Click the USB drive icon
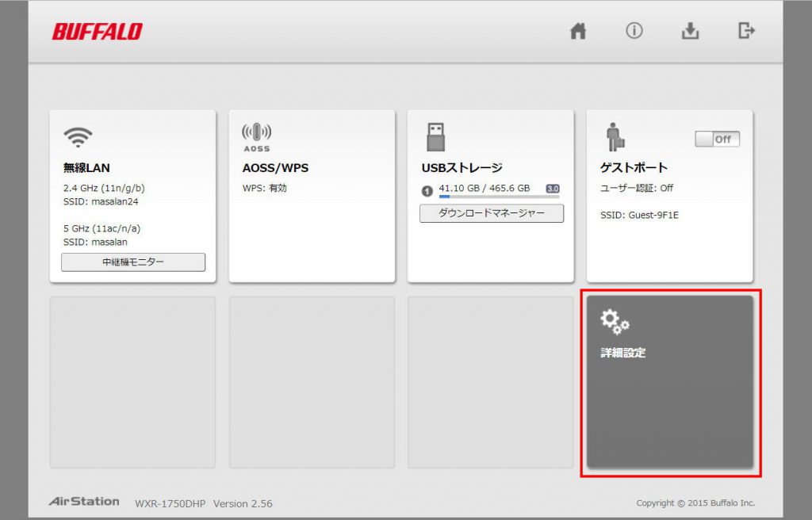 pyautogui.click(x=435, y=137)
